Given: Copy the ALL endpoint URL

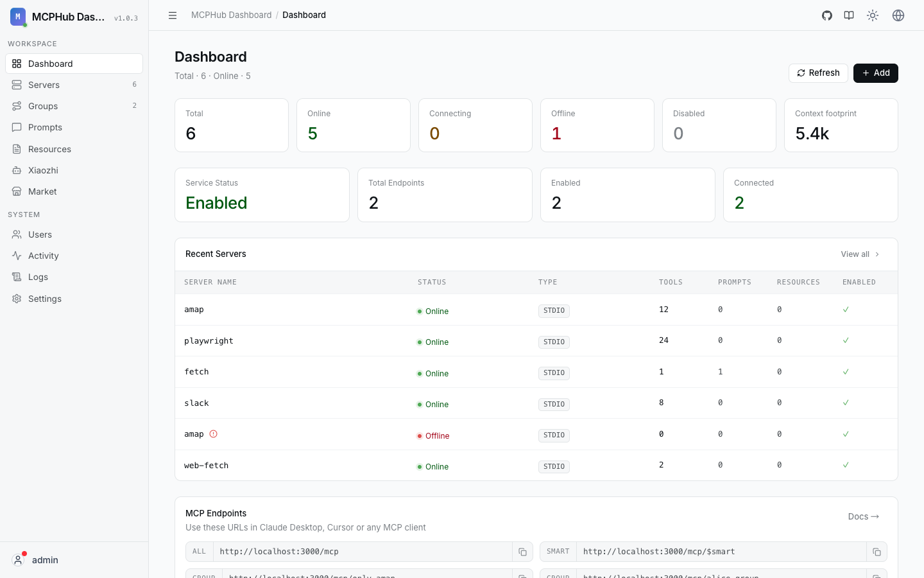Looking at the screenshot, I should tap(522, 552).
